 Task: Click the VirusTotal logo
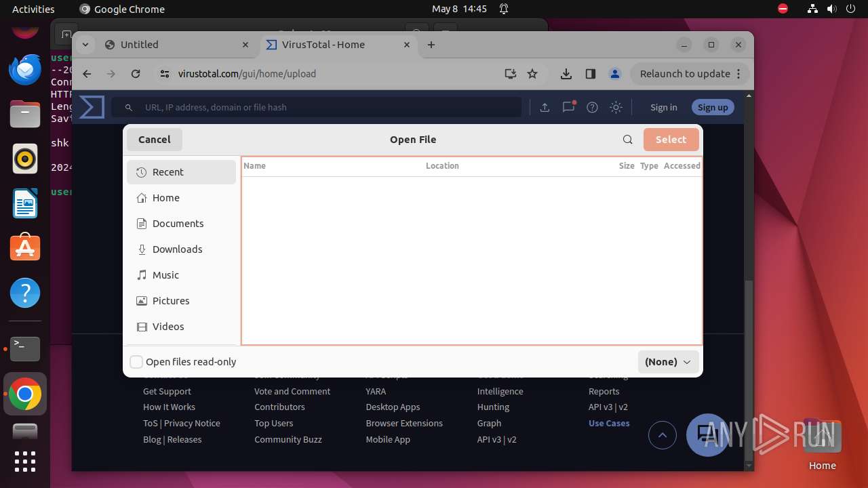point(92,107)
